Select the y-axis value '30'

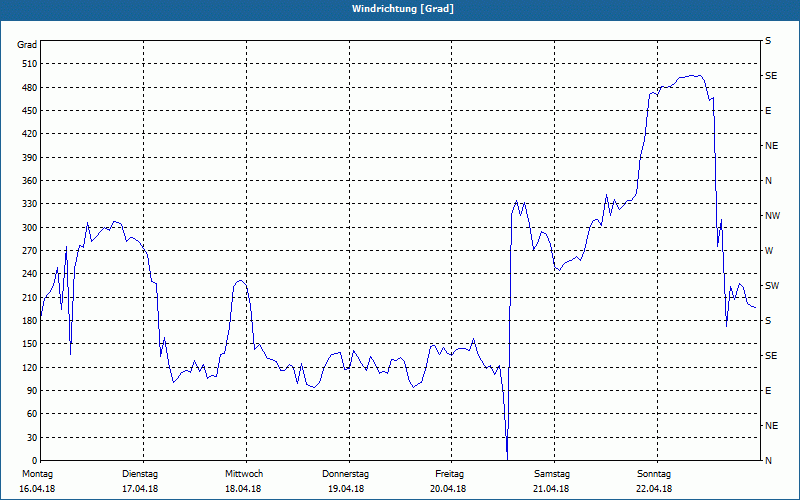pyautogui.click(x=32, y=438)
